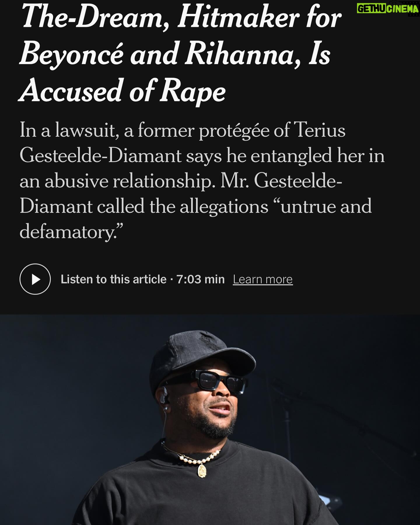420x525 pixels.
Task: Click 'Accused of Rape' headline line
Action: [123, 91]
